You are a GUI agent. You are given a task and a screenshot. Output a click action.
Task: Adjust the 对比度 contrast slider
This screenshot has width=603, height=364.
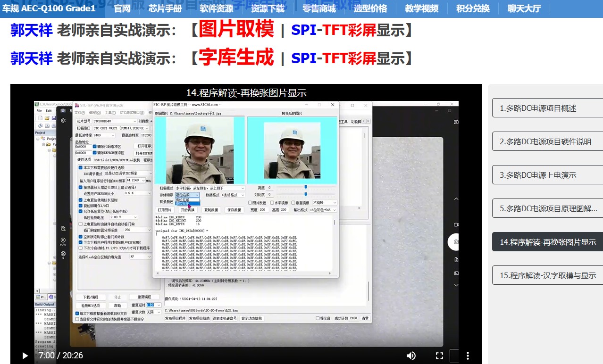point(306,194)
